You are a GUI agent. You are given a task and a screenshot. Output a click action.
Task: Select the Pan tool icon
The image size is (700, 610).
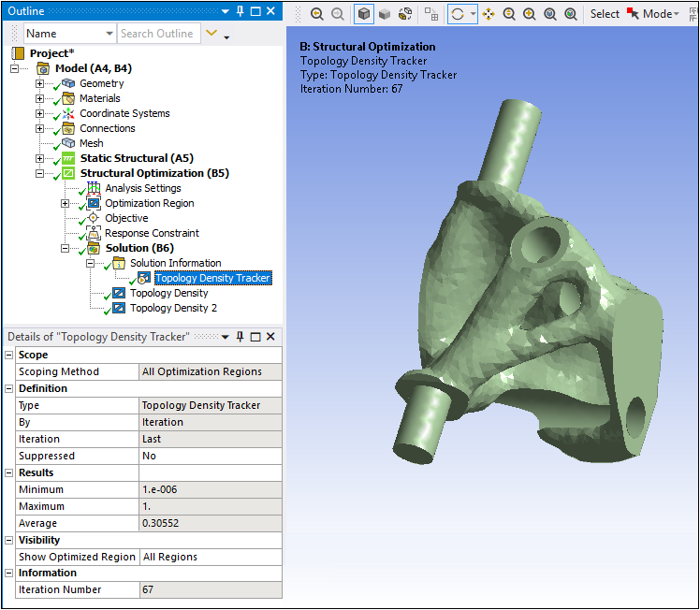click(489, 14)
